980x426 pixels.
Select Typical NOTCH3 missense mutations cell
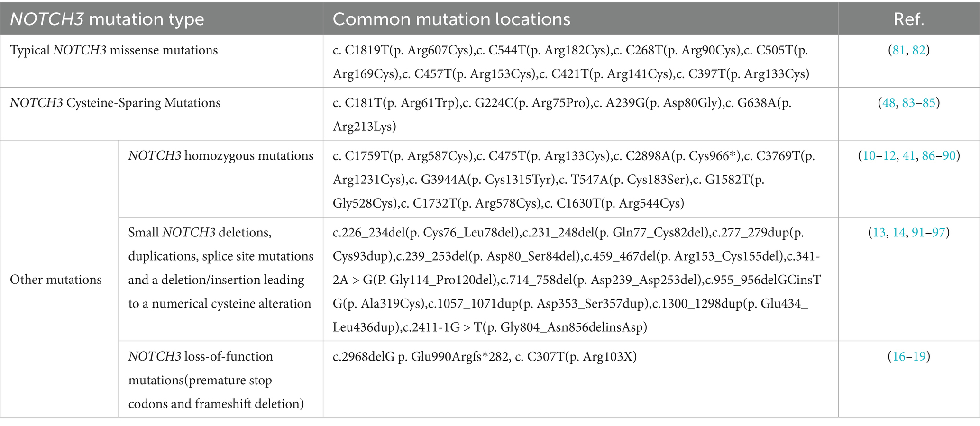[114, 50]
